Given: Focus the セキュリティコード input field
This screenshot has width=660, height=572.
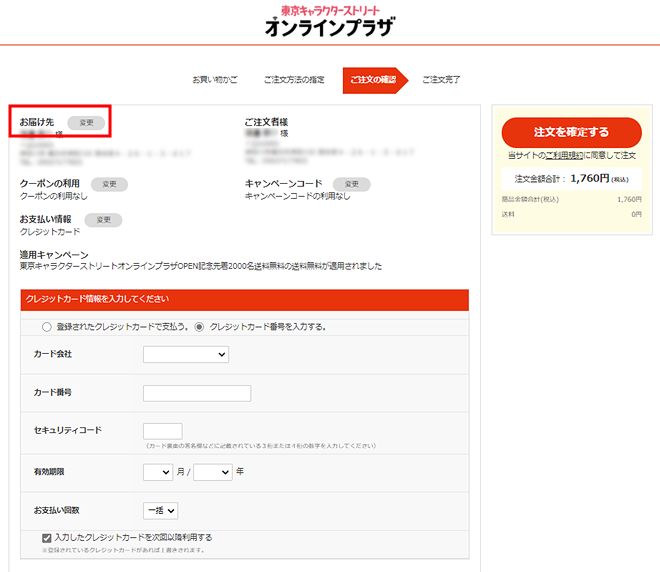Looking at the screenshot, I should [x=162, y=431].
